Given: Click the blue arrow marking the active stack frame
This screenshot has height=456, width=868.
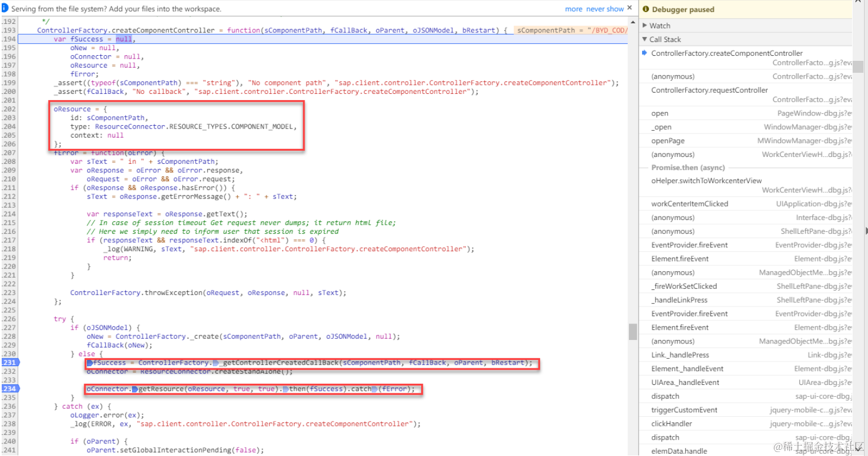Looking at the screenshot, I should (x=644, y=52).
